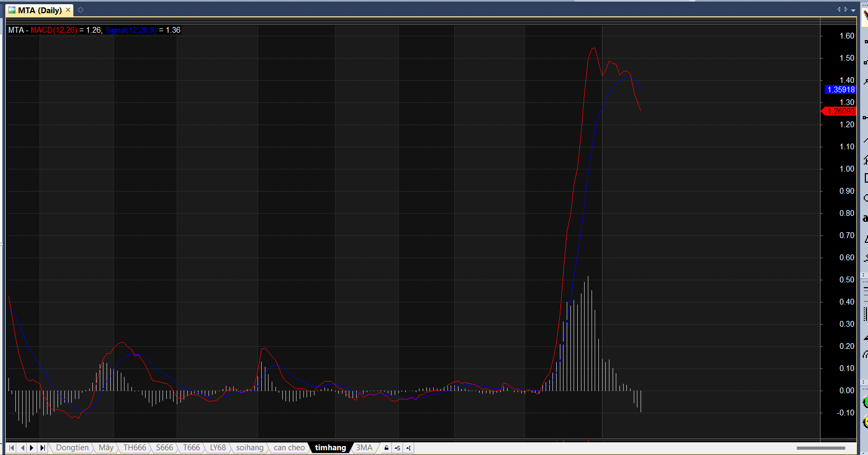
Task: Switch to the Dongtien sheet tab
Action: click(72, 448)
